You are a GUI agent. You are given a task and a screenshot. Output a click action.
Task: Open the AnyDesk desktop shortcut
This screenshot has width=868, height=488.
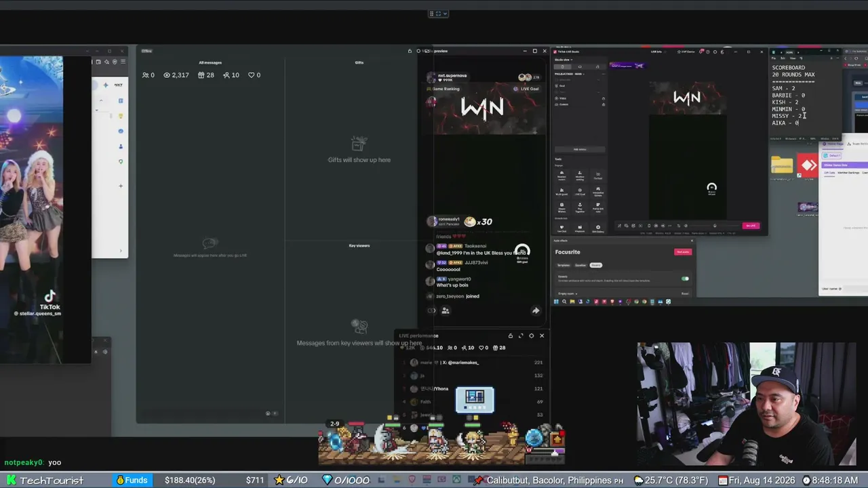(808, 165)
